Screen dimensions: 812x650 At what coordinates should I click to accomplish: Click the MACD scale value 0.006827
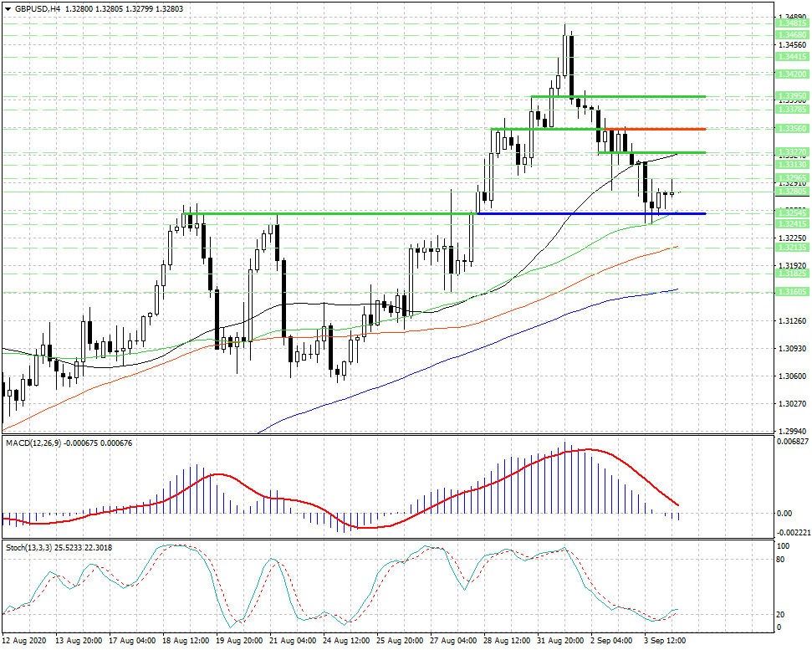click(x=792, y=441)
